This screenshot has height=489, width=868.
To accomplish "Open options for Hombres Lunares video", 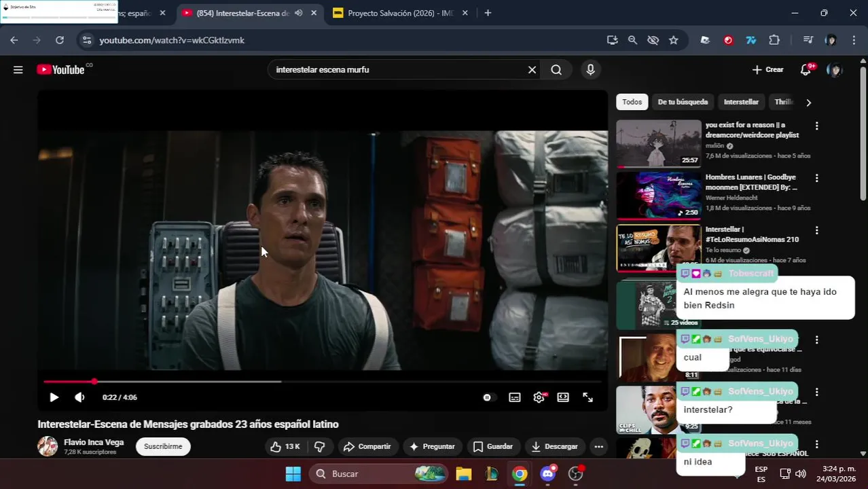I will pos(816,178).
